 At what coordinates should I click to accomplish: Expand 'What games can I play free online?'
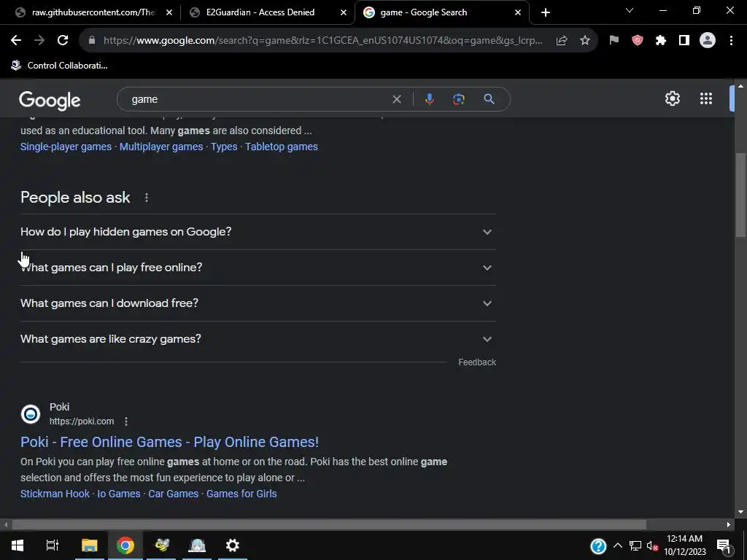pyautogui.click(x=258, y=268)
